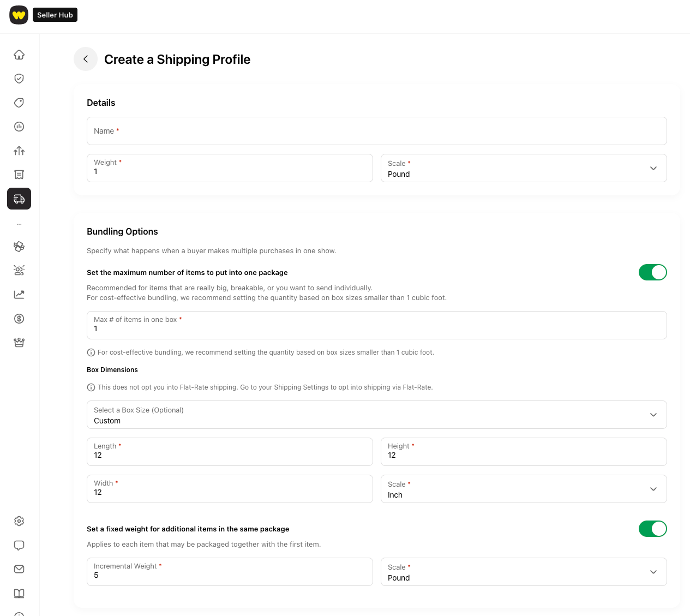Open the incremental weight Scale dropdown
690x616 pixels.
click(x=523, y=572)
